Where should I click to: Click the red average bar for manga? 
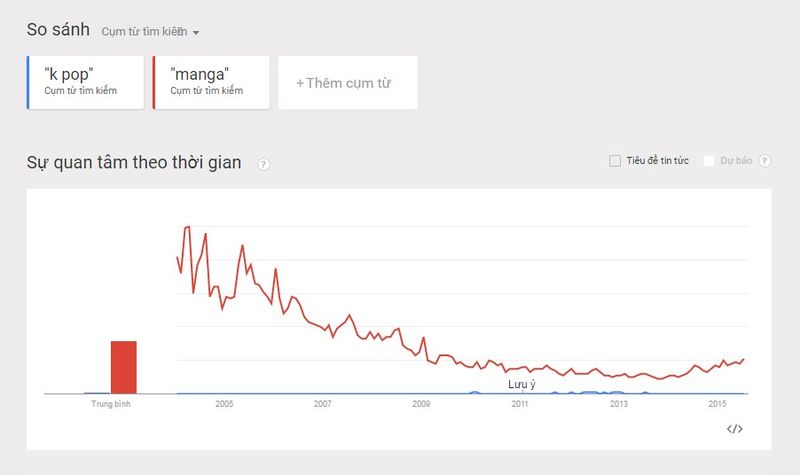(x=123, y=368)
